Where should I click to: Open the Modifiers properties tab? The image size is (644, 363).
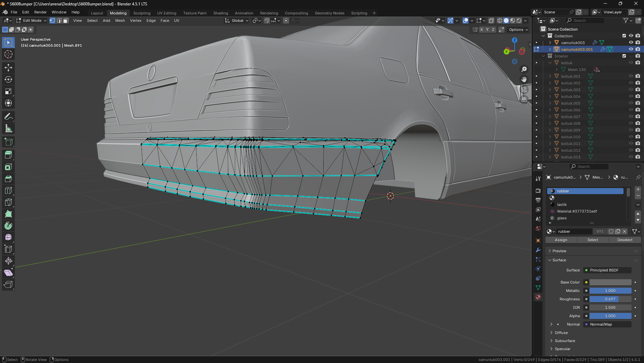point(538,250)
